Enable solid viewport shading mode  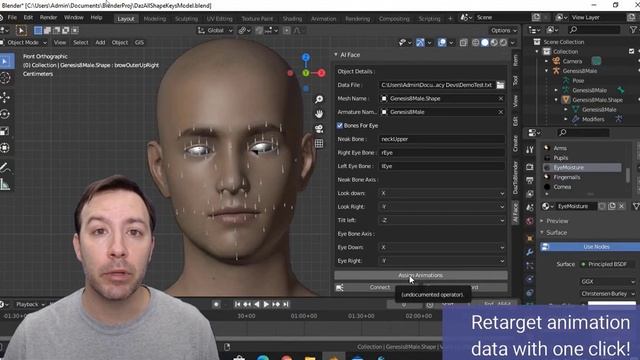484,42
